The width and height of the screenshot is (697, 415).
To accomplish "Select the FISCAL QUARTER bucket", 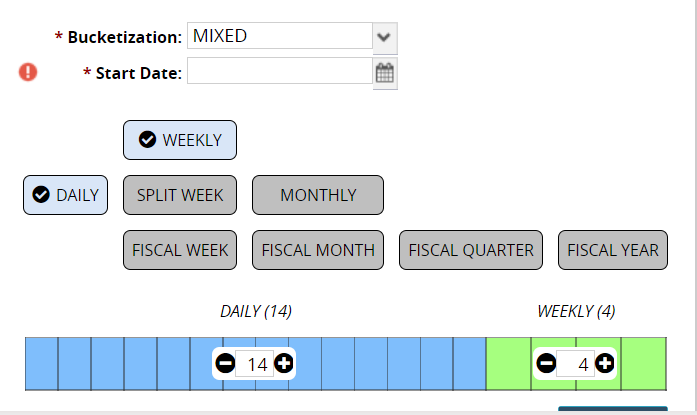I will point(471,250).
